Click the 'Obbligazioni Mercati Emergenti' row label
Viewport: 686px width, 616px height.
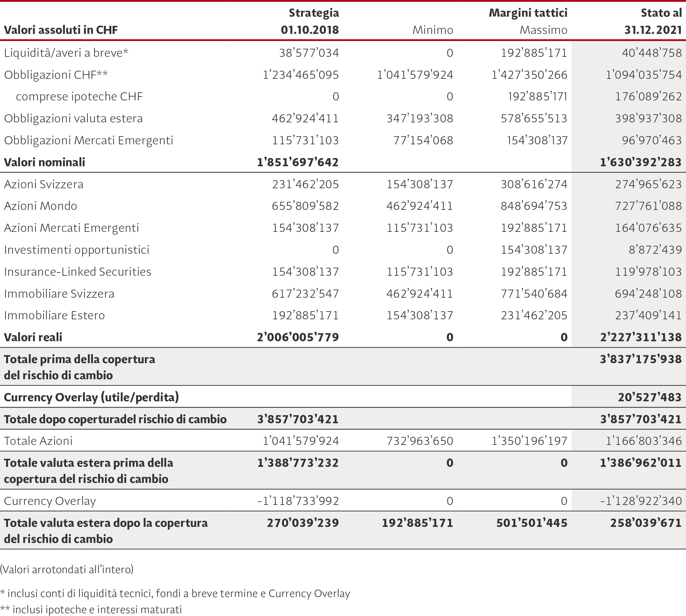click(89, 141)
